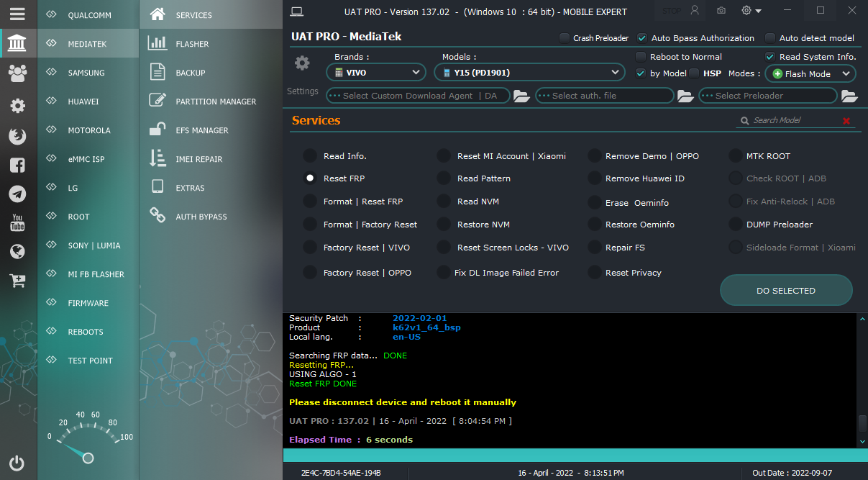868x480 pixels.
Task: Click the Search Model field
Action: [x=789, y=121]
